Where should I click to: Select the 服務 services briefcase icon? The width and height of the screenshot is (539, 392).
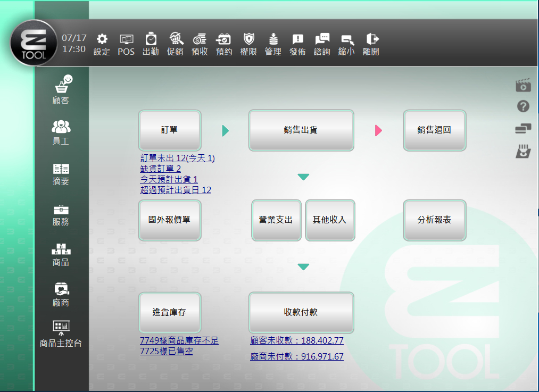point(61,215)
